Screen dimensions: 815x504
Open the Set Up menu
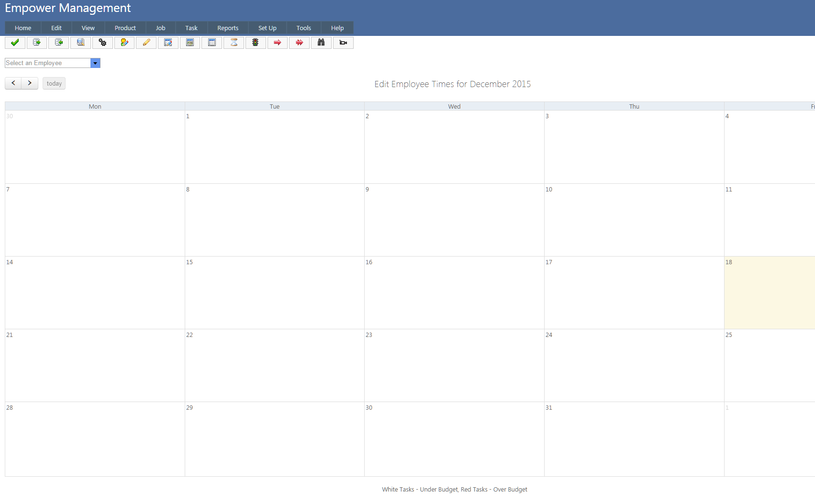[267, 28]
